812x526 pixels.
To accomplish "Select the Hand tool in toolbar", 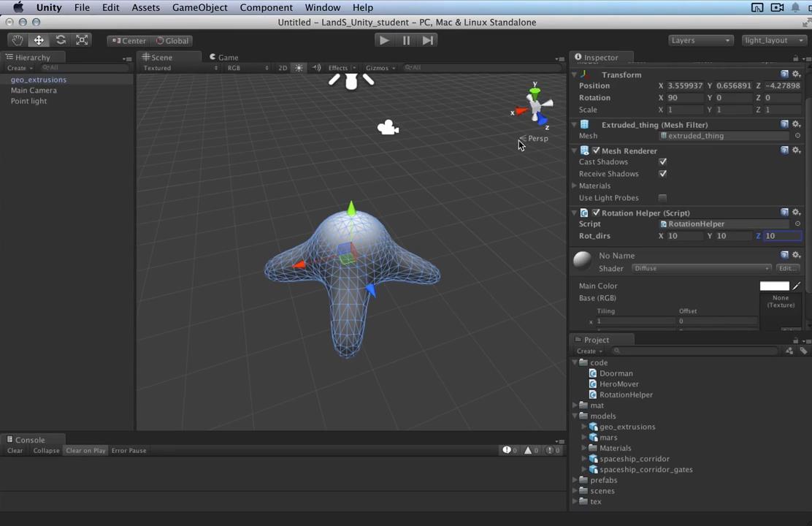I will pos(17,40).
